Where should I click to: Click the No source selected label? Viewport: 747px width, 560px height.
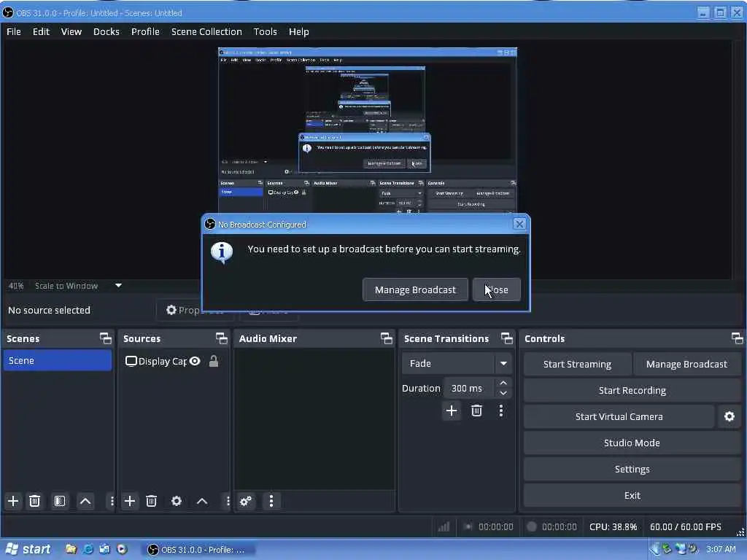pyautogui.click(x=49, y=310)
